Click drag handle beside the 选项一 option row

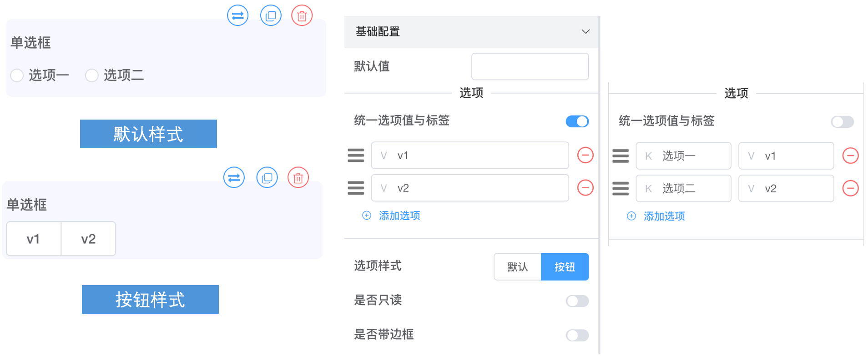[621, 155]
